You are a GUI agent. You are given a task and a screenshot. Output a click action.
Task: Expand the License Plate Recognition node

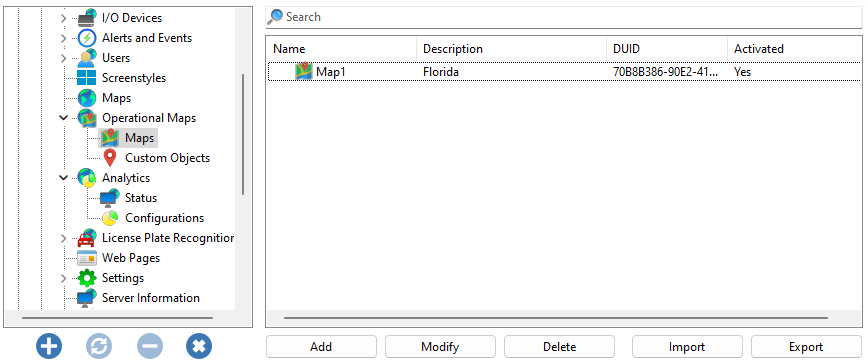click(x=64, y=238)
